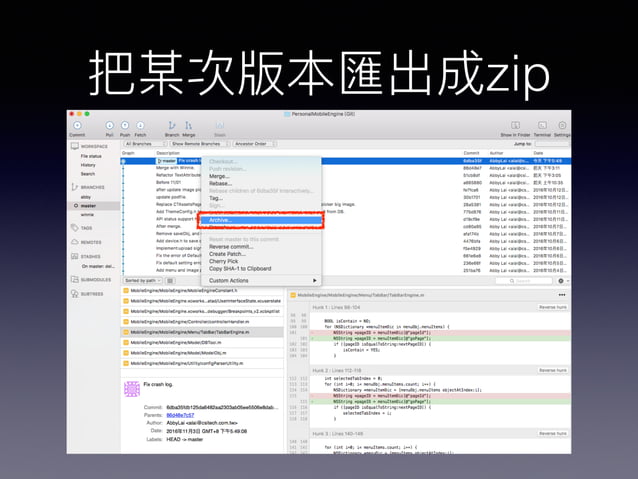Click the STASHES section icon in sidebar
The height and width of the screenshot is (479, 638).
[x=74, y=256]
